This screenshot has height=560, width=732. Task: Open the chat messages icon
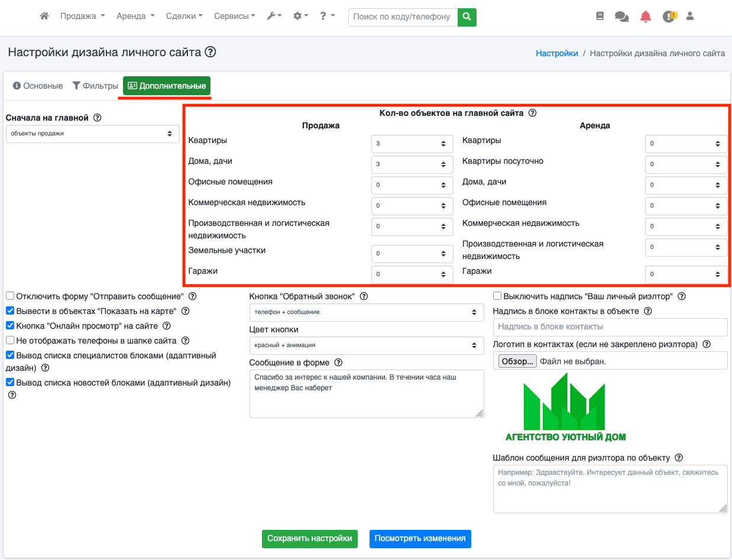click(x=621, y=17)
